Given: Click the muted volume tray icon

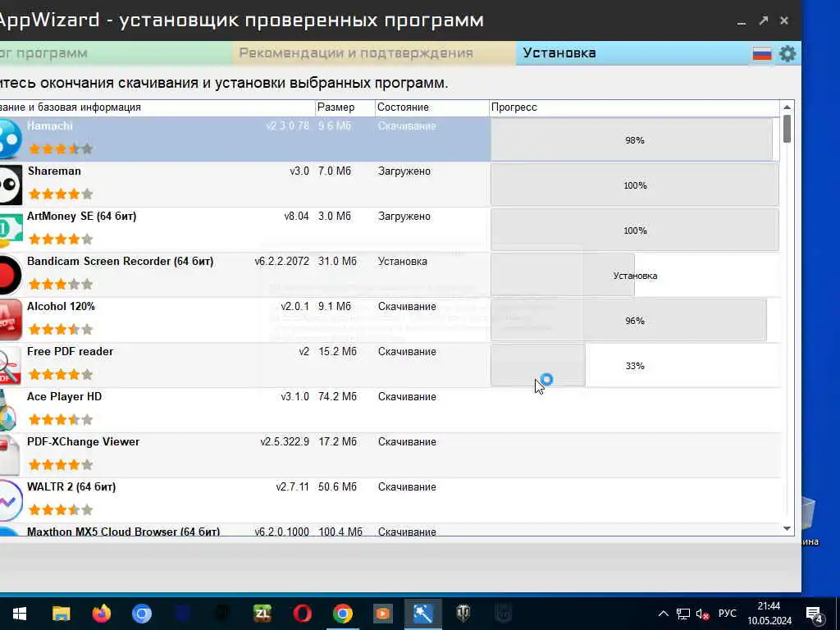Looking at the screenshot, I should pos(702,614).
